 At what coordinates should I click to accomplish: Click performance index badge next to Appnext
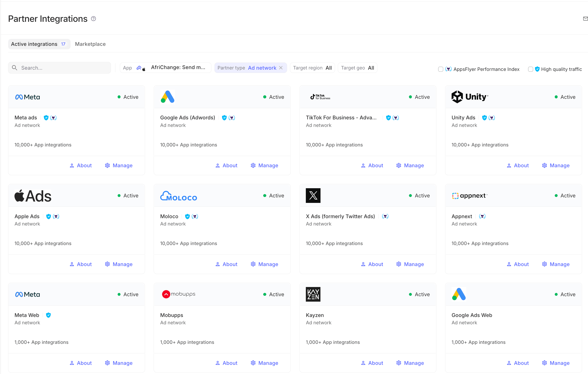pyautogui.click(x=482, y=216)
